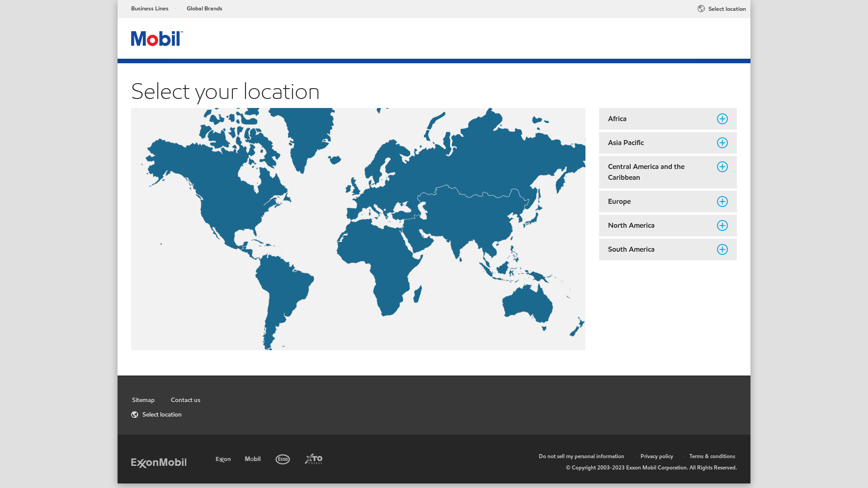The width and height of the screenshot is (868, 488).
Task: Select the Europe region label
Action: [619, 202]
